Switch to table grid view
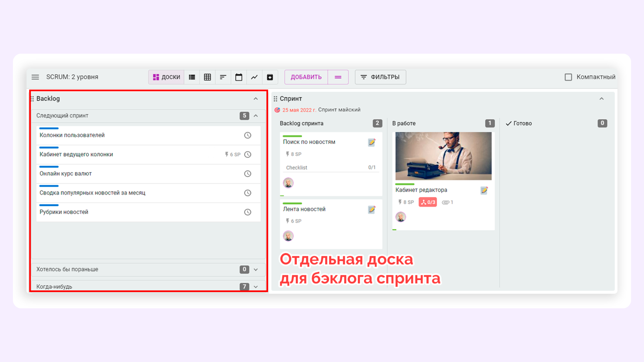This screenshot has width=644, height=362. (207, 77)
